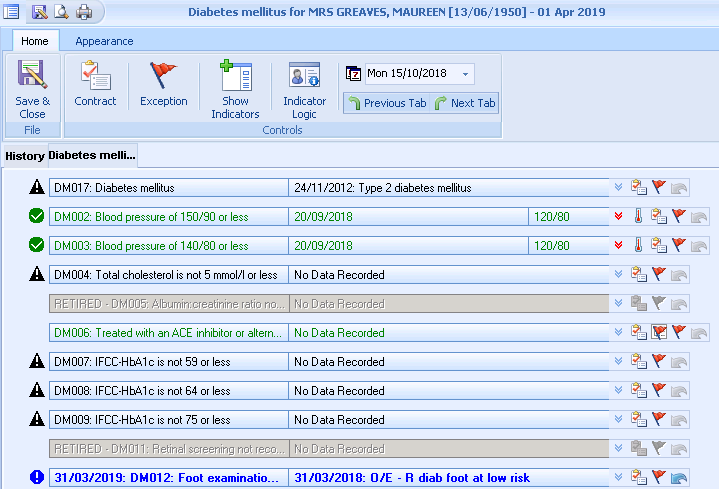Click the flag on the DM009 row
Viewport: 719px width, 489px height.
(659, 420)
